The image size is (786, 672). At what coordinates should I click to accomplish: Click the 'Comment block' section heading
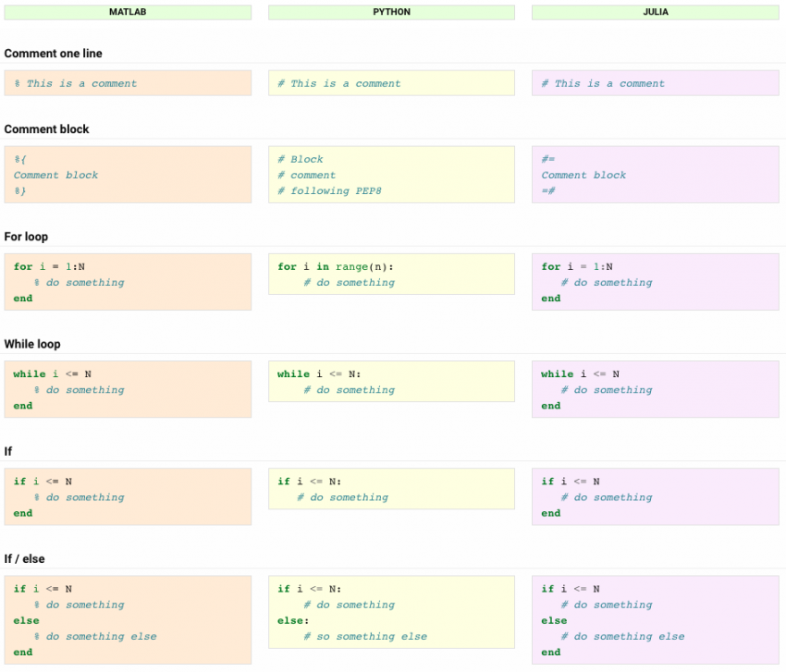47,129
